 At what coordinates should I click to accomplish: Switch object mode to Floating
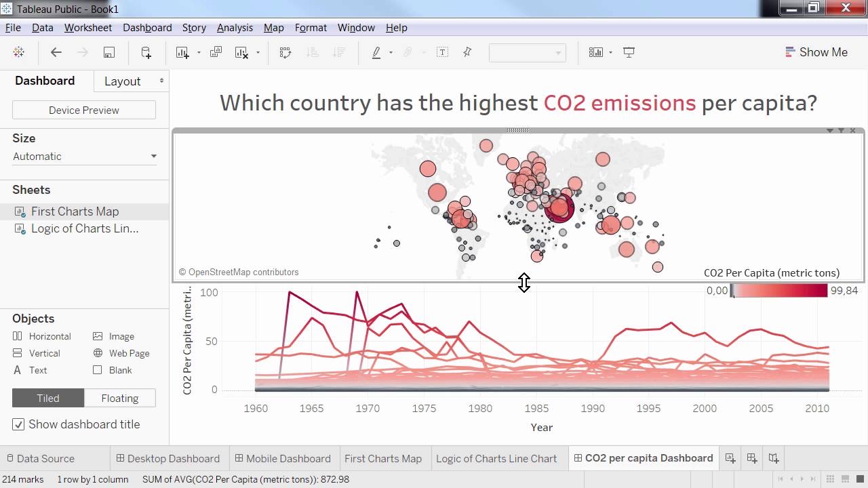(x=120, y=398)
